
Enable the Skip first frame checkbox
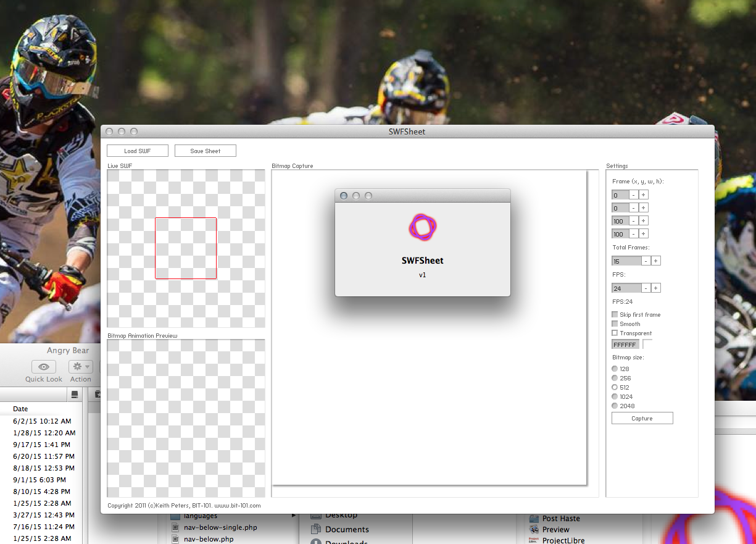coord(615,315)
